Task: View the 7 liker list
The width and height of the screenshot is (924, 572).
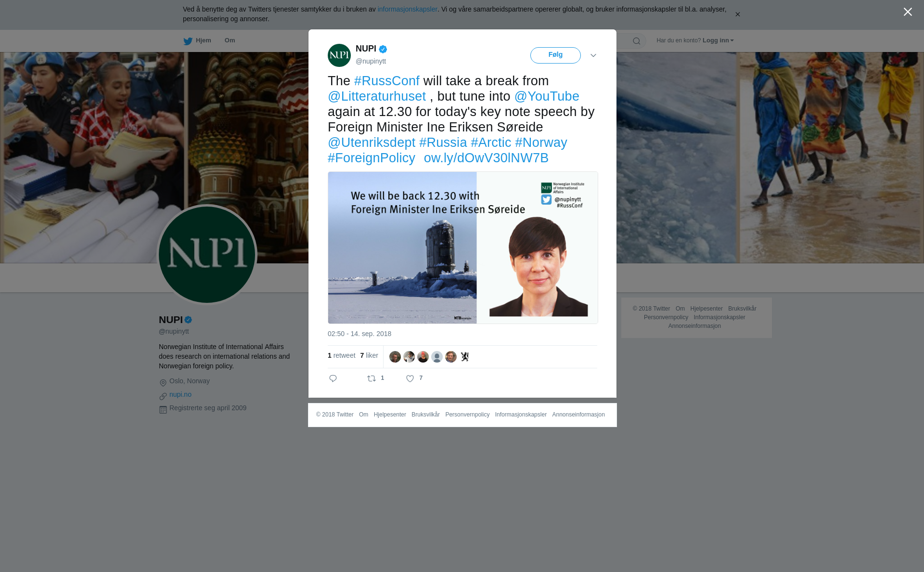Action: pos(369,355)
